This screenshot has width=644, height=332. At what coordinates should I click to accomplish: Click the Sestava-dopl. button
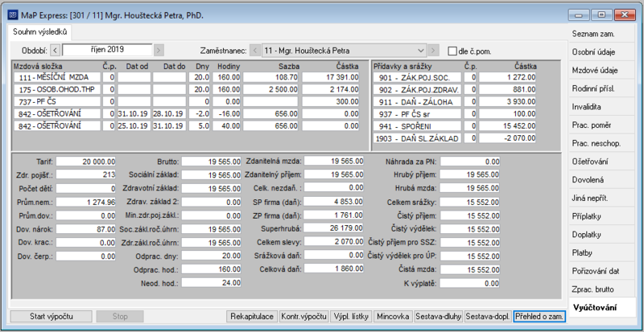[489, 317]
